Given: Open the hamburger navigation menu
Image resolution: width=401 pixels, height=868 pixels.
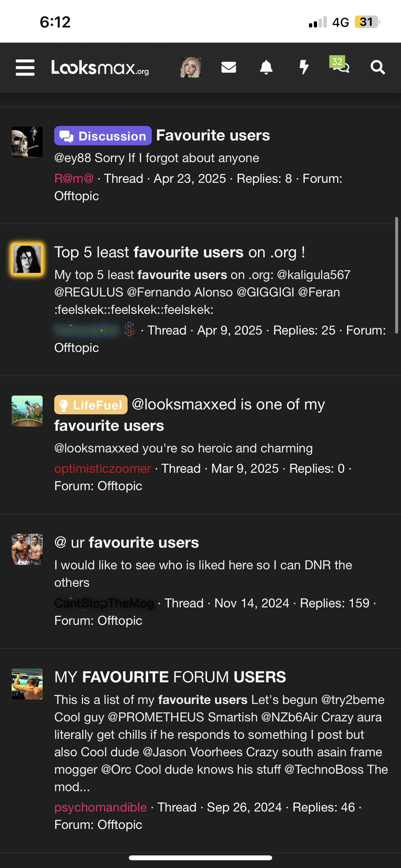Looking at the screenshot, I should click(25, 67).
